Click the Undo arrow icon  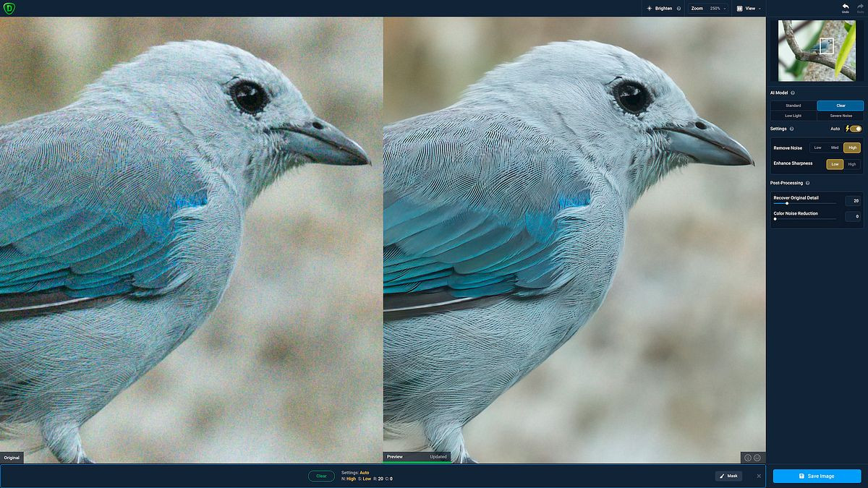click(x=845, y=7)
